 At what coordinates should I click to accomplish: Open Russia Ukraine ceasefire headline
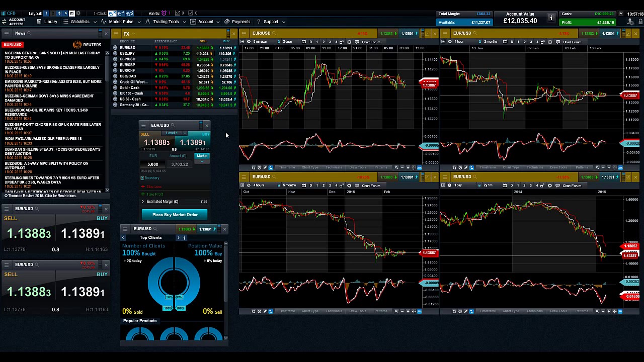pyautogui.click(x=52, y=69)
